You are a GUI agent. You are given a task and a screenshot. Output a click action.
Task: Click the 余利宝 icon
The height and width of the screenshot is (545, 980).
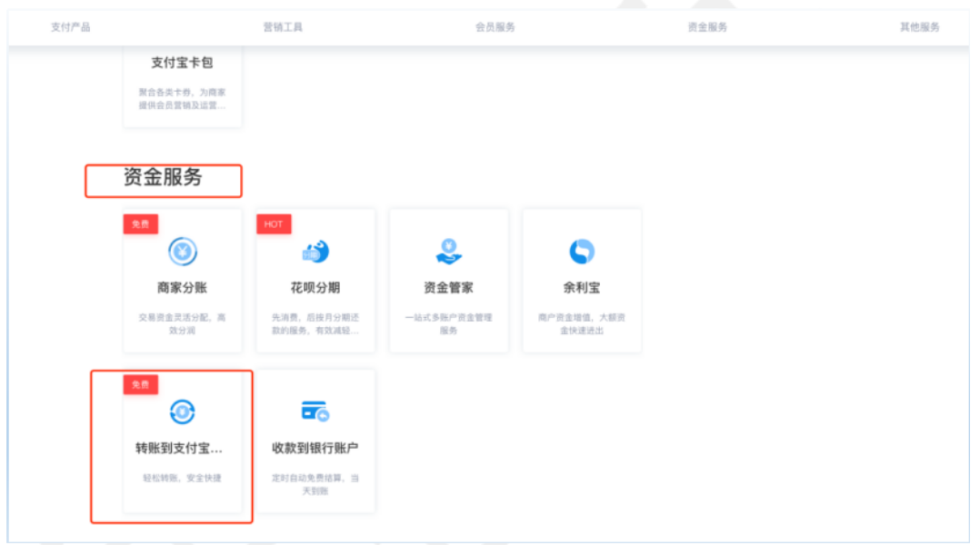point(582,252)
